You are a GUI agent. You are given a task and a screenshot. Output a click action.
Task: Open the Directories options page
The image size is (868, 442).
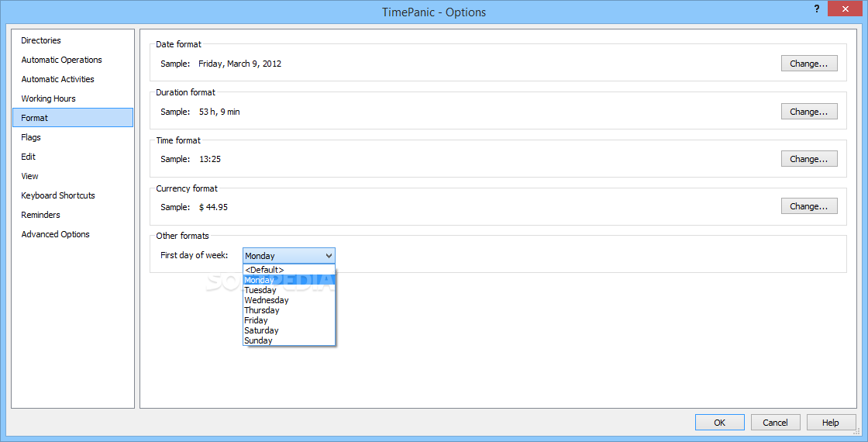tap(73, 40)
